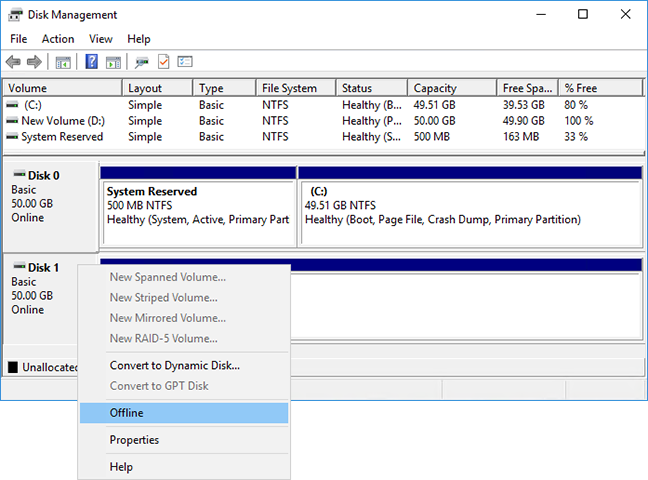Click the Disk Management title bar icon
This screenshot has width=648, height=480.
15,15
